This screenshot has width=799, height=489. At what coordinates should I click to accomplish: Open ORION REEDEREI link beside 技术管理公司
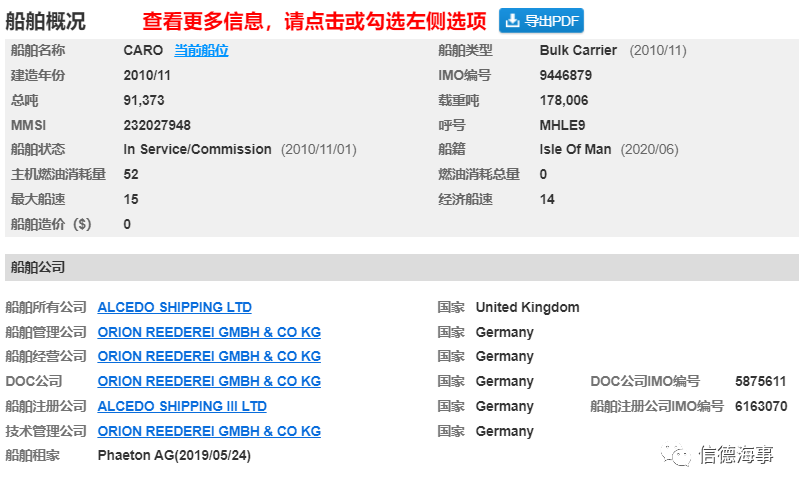(x=209, y=431)
